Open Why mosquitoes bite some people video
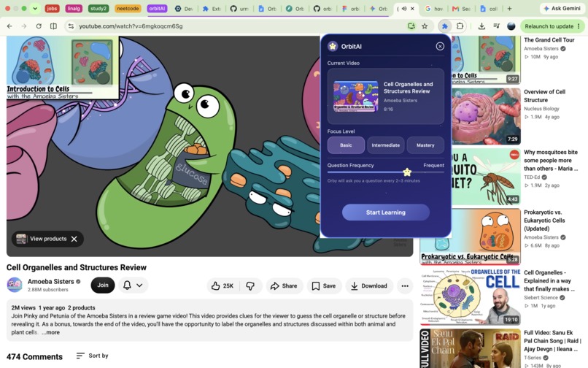This screenshot has width=588, height=368. (551, 161)
